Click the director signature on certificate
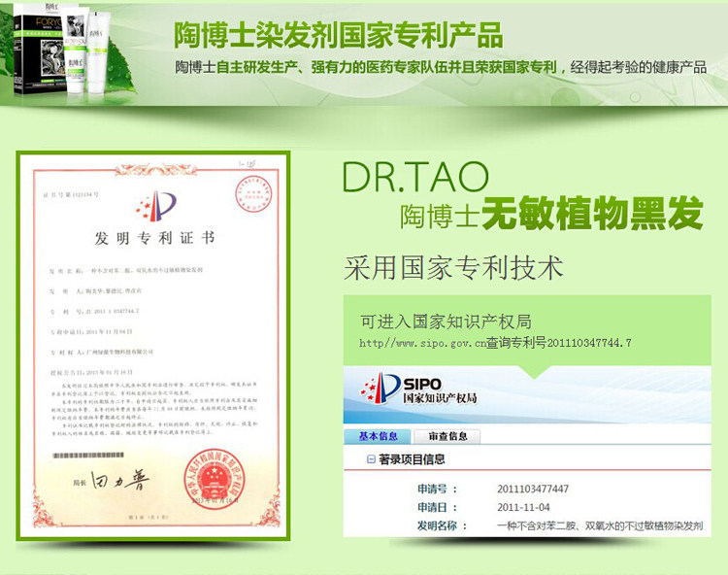Viewport: 728px width, 575px height. tap(119, 481)
